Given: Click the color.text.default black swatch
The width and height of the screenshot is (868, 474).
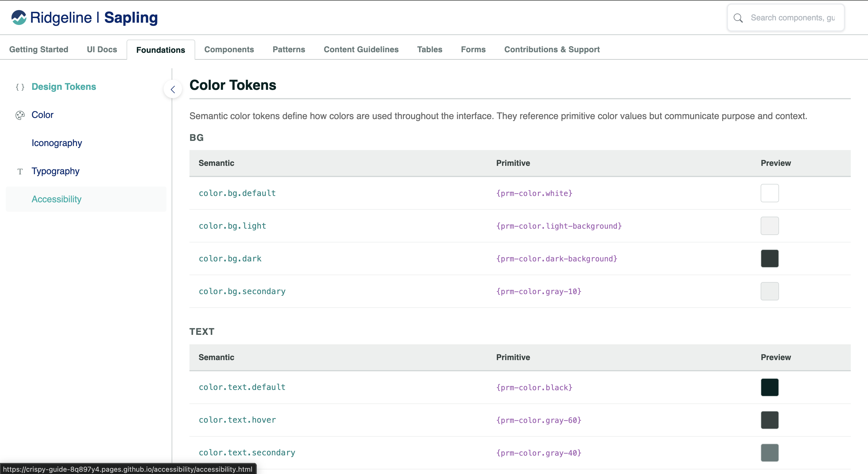Looking at the screenshot, I should point(770,387).
